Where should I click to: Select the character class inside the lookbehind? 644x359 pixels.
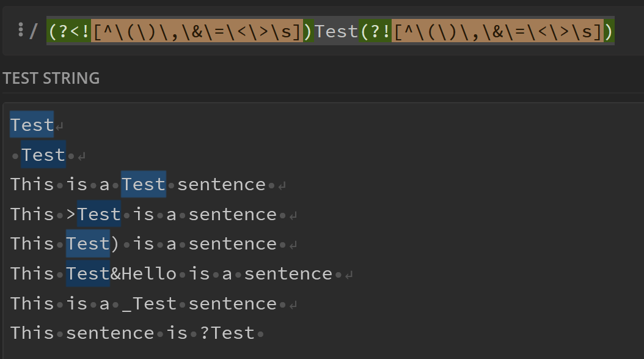(197, 31)
